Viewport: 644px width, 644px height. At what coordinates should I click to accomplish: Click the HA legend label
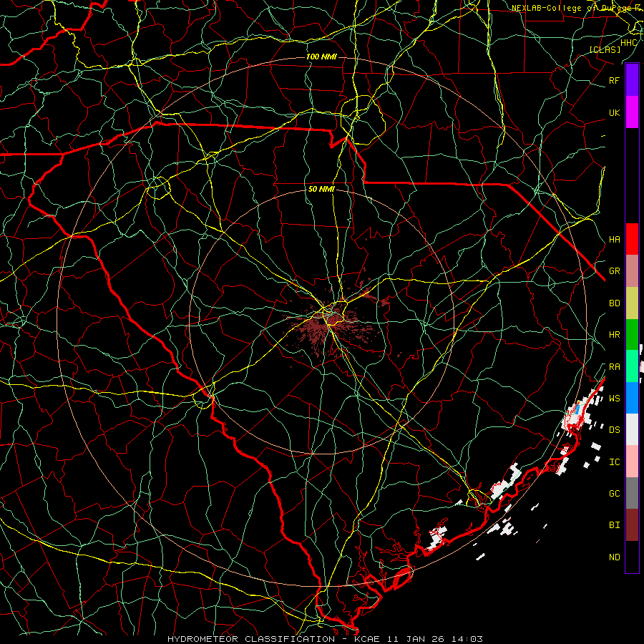pos(614,240)
